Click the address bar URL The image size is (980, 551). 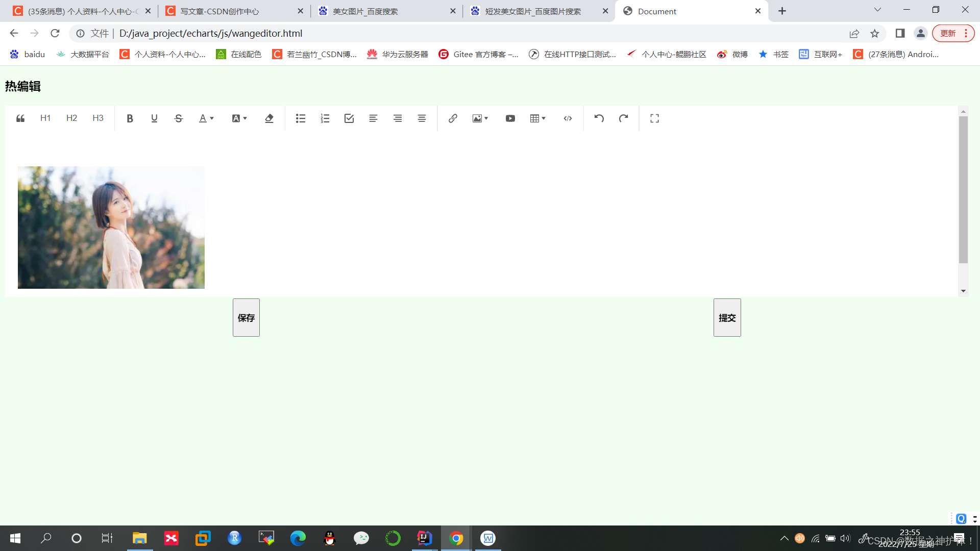pyautogui.click(x=211, y=33)
